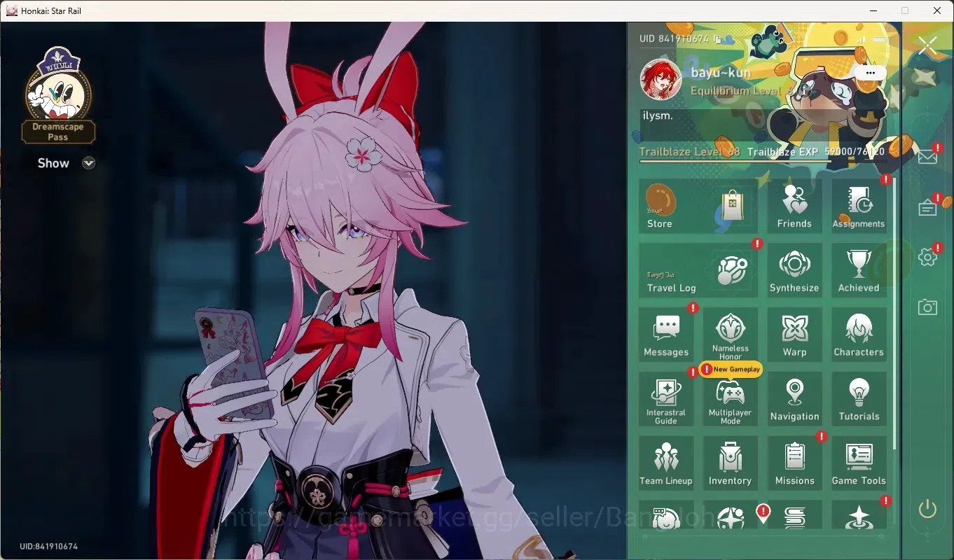Click the menu panel vertical scrollbar
Image resolution: width=954 pixels, height=560 pixels.
(x=894, y=314)
